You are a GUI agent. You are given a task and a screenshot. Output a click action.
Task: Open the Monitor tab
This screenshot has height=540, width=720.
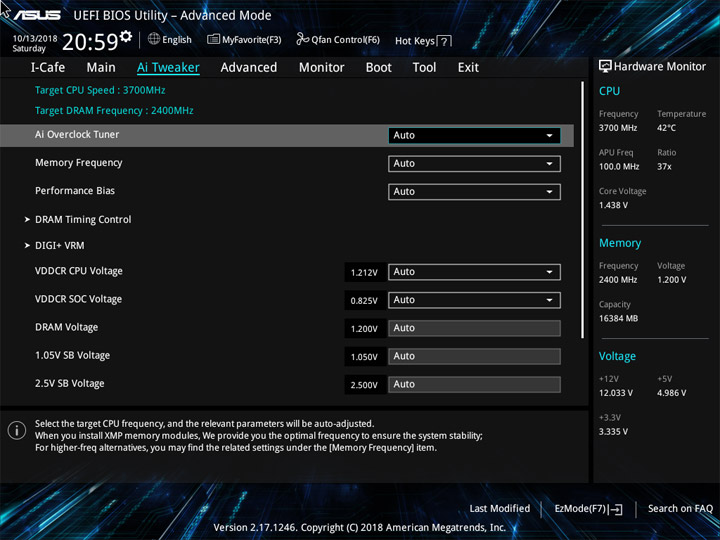[321, 68]
